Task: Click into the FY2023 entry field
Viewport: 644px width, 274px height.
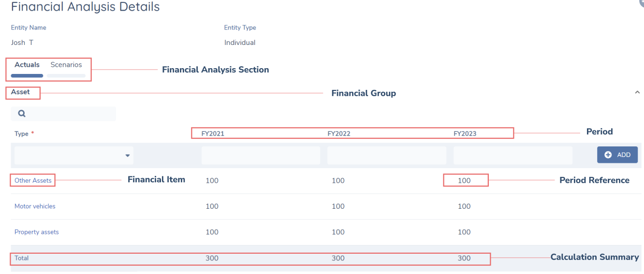Action: tap(512, 156)
